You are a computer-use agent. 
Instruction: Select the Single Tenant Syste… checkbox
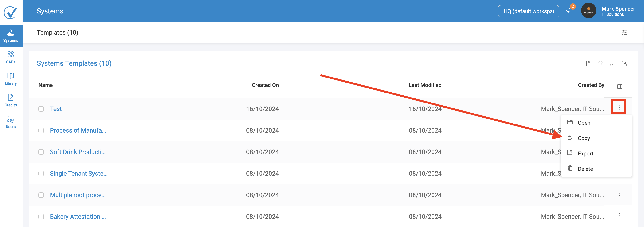pyautogui.click(x=41, y=174)
